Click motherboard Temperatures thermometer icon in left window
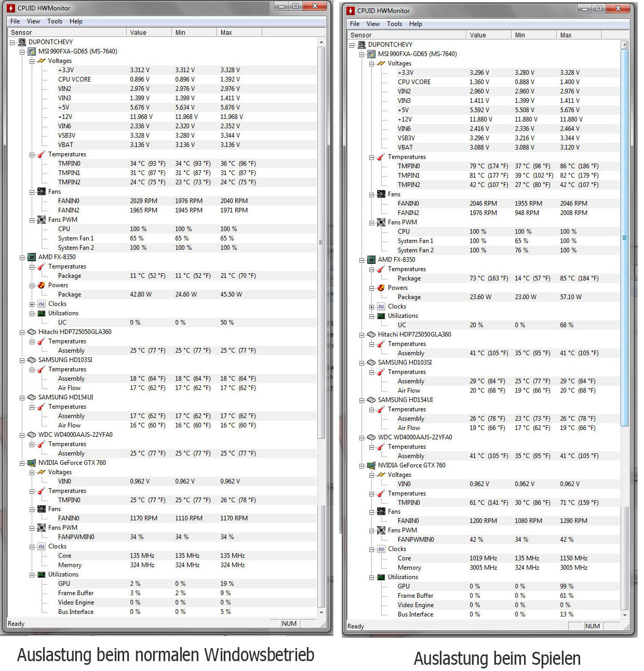 click(42, 154)
